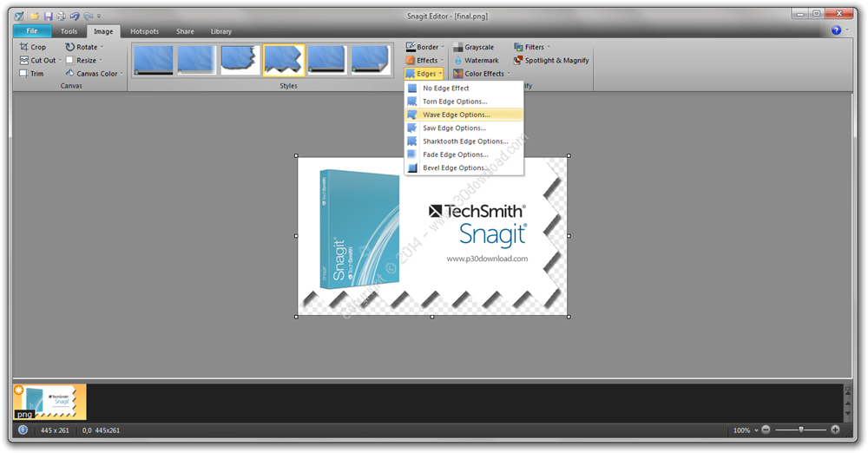Apply the faded right edge style
This screenshot has height=453, width=868.
tap(196, 60)
